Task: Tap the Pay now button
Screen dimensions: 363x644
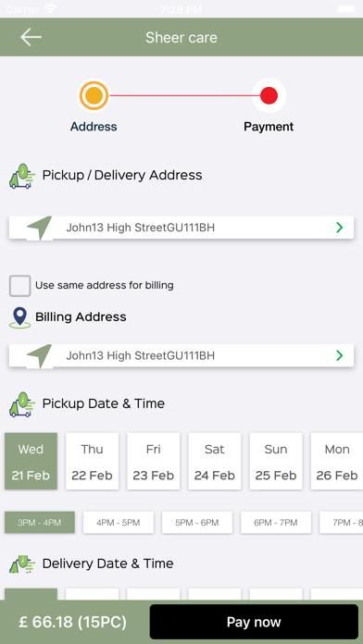Action: [254, 622]
